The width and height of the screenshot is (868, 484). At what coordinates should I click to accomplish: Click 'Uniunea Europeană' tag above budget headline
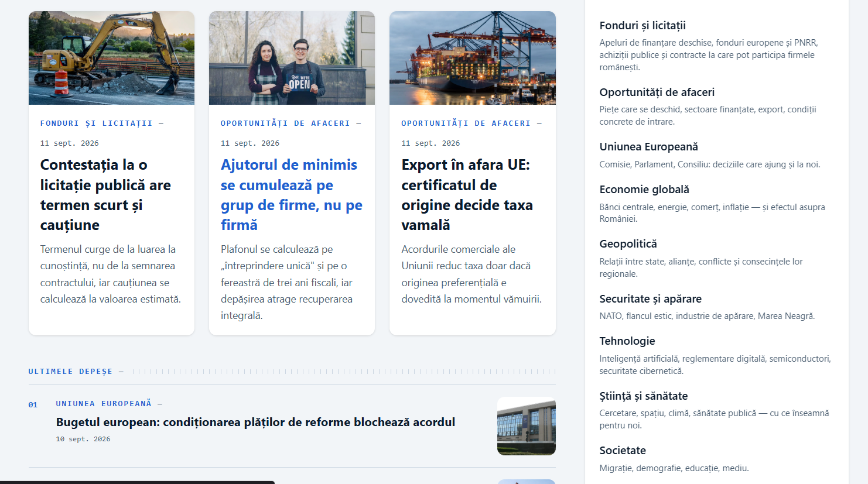pyautogui.click(x=104, y=404)
